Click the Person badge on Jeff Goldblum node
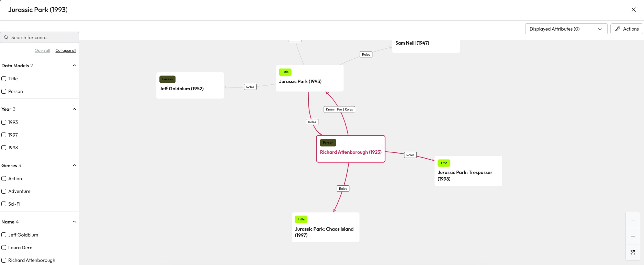Screen dimensions: 644x265 (x=167, y=79)
